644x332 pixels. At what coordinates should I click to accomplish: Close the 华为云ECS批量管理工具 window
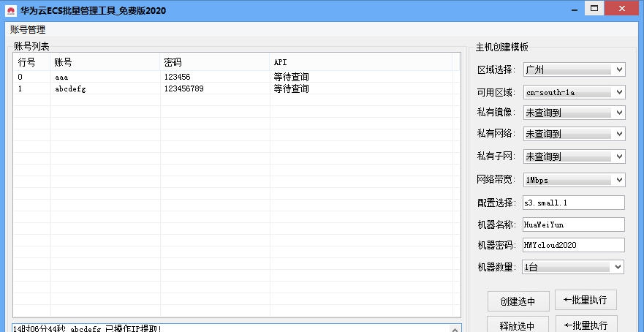pos(621,8)
